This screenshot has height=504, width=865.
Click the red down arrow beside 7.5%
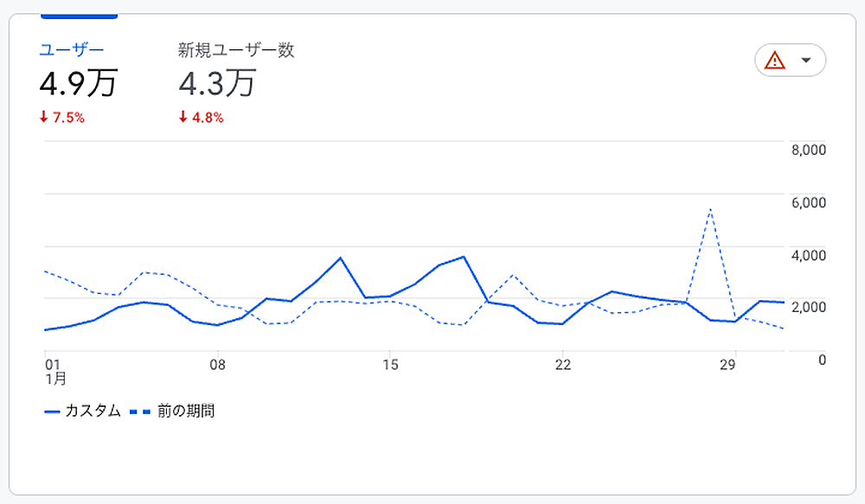point(44,118)
